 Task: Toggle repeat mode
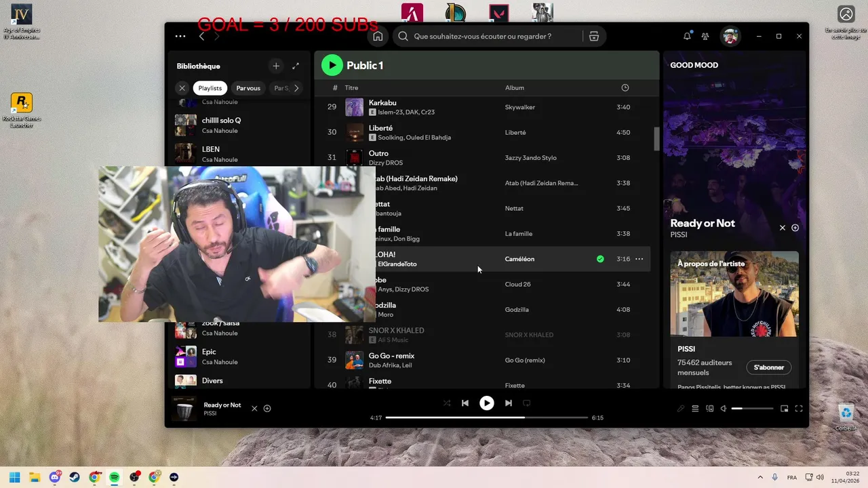tap(526, 403)
